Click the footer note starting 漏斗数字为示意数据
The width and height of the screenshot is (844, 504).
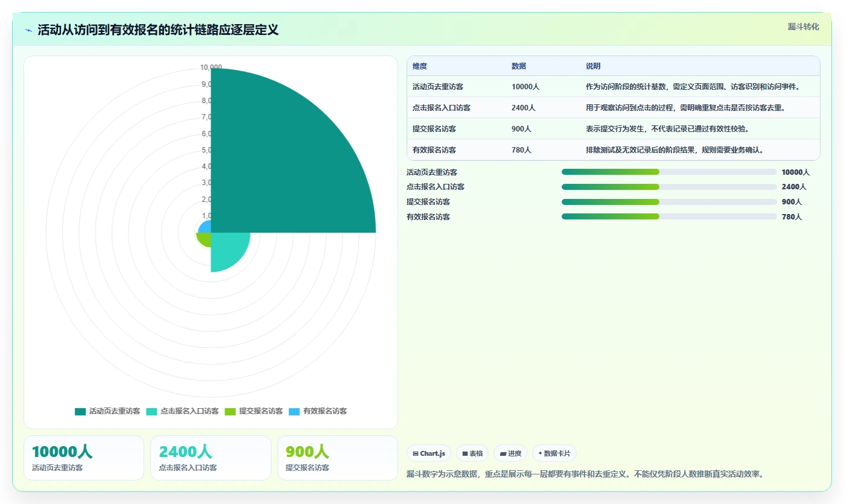[586, 474]
